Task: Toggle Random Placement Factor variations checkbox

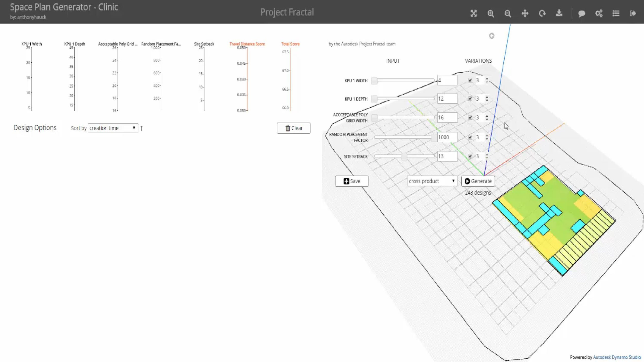Action: pyautogui.click(x=470, y=137)
